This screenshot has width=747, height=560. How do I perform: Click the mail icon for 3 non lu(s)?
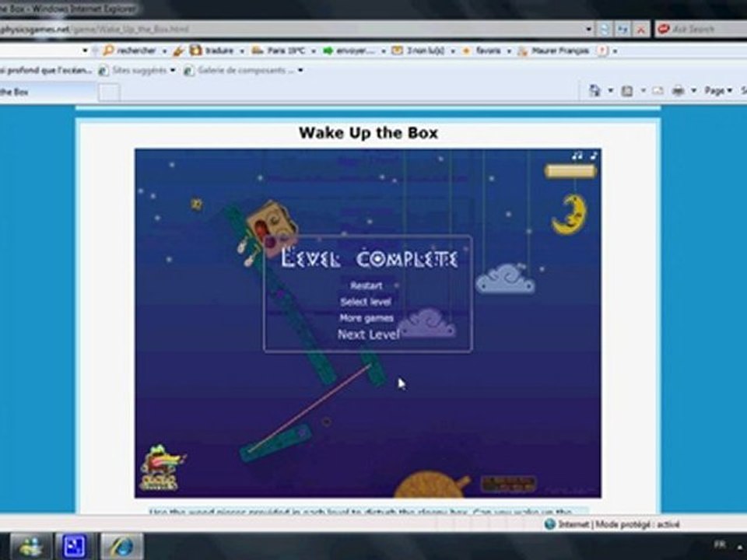click(x=397, y=50)
